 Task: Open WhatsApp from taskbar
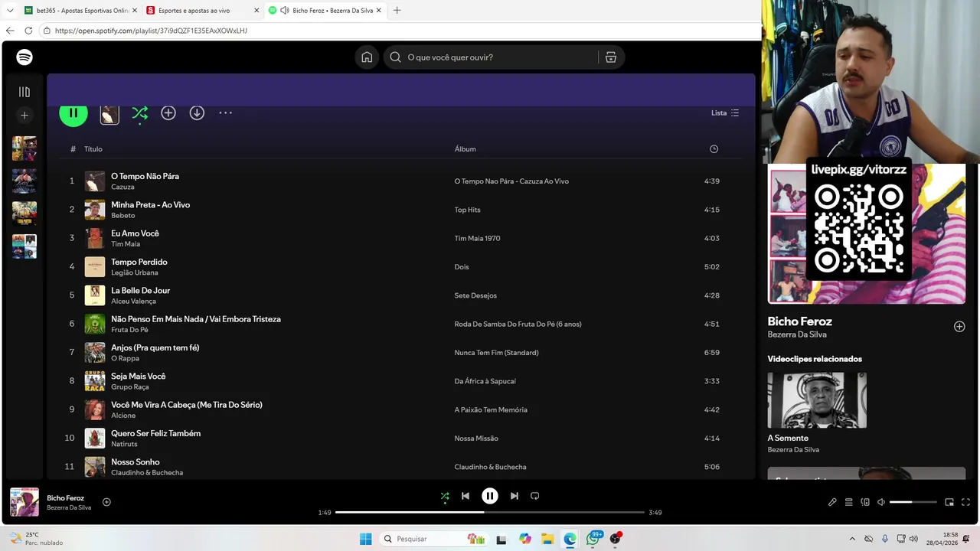pyautogui.click(x=593, y=539)
